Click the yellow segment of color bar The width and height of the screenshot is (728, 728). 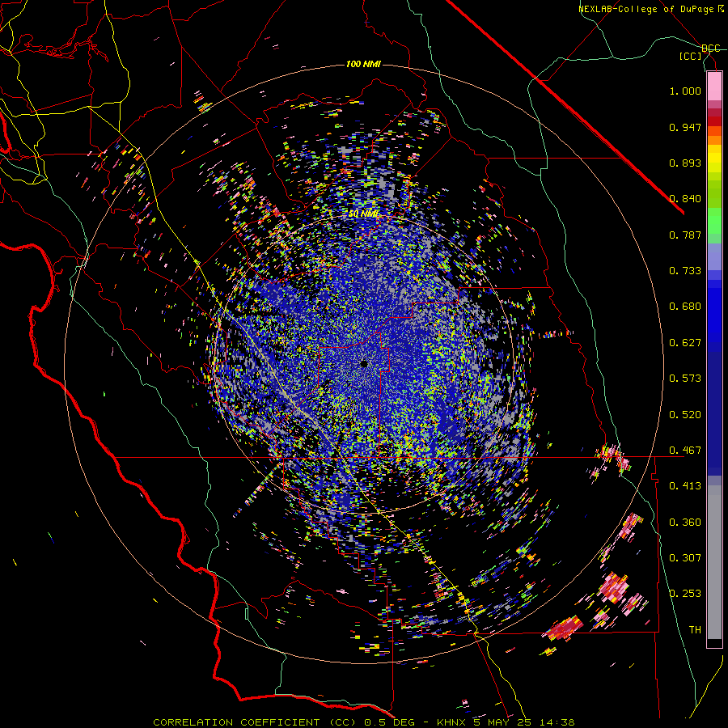(x=714, y=159)
